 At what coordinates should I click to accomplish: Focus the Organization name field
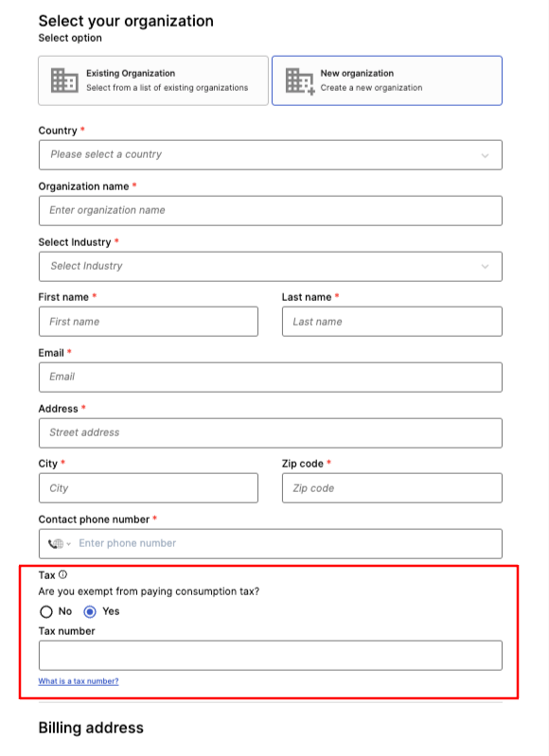tap(271, 211)
